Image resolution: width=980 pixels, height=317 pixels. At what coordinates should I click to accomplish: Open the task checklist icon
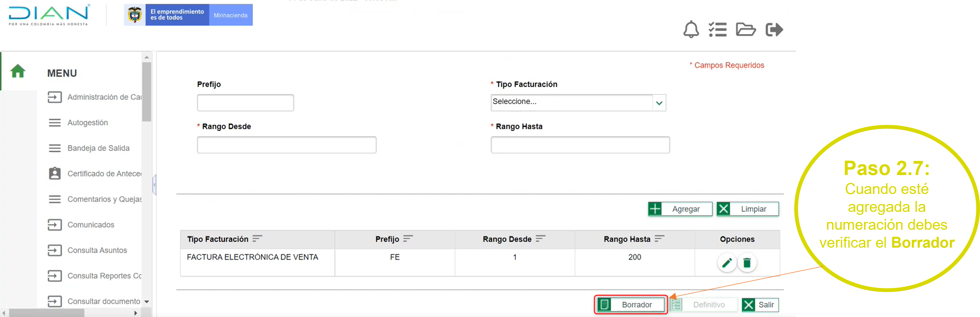click(x=717, y=29)
